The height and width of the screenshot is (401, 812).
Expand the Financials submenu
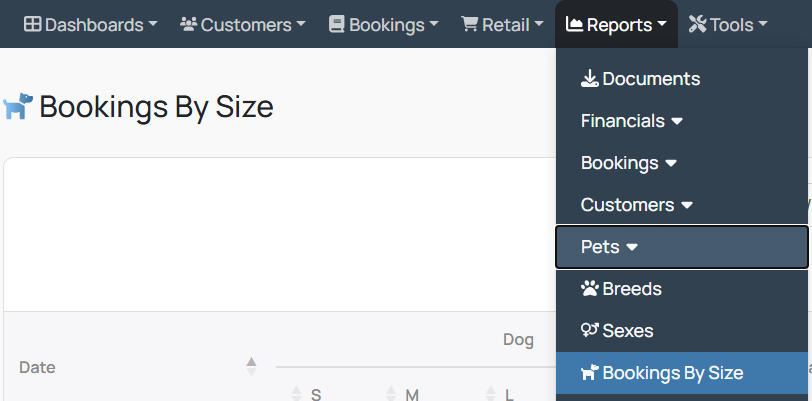click(632, 121)
